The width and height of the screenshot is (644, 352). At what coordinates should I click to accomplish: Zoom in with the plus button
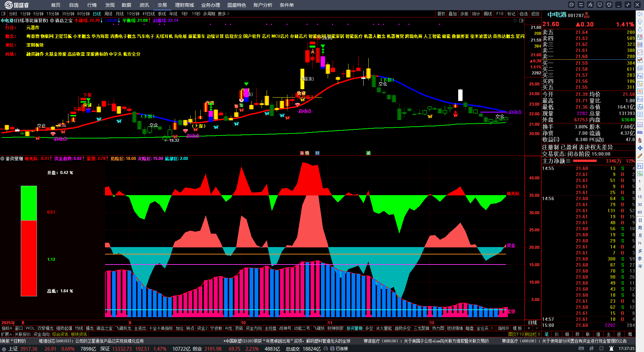(529, 328)
